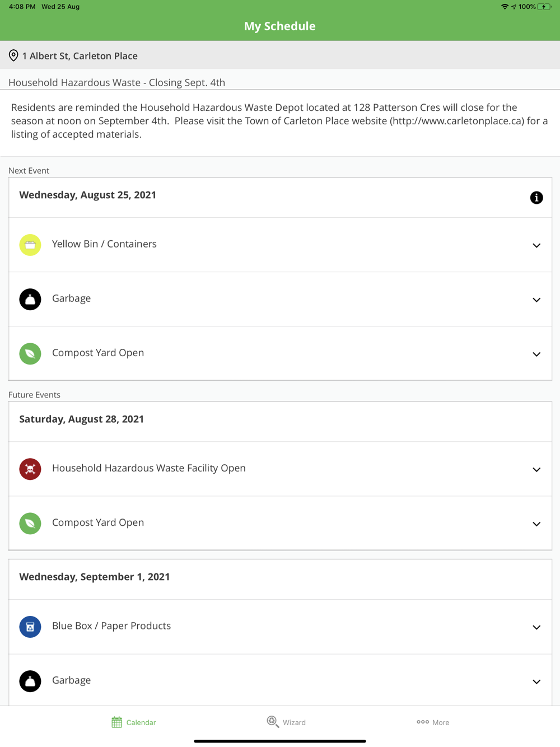Expand Blue Box / Paper Products chevron
560x747 pixels.
(536, 627)
